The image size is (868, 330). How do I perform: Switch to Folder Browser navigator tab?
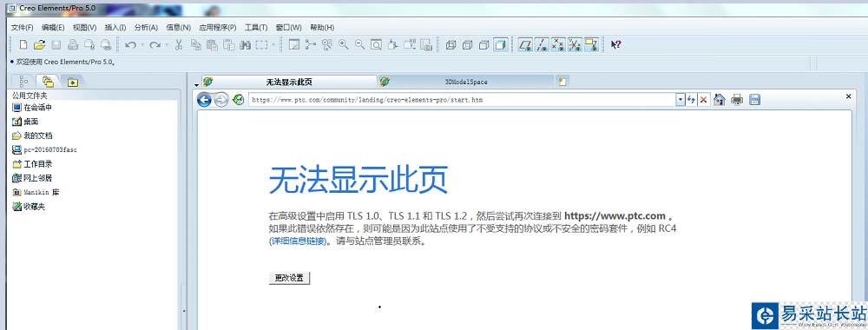[x=48, y=82]
